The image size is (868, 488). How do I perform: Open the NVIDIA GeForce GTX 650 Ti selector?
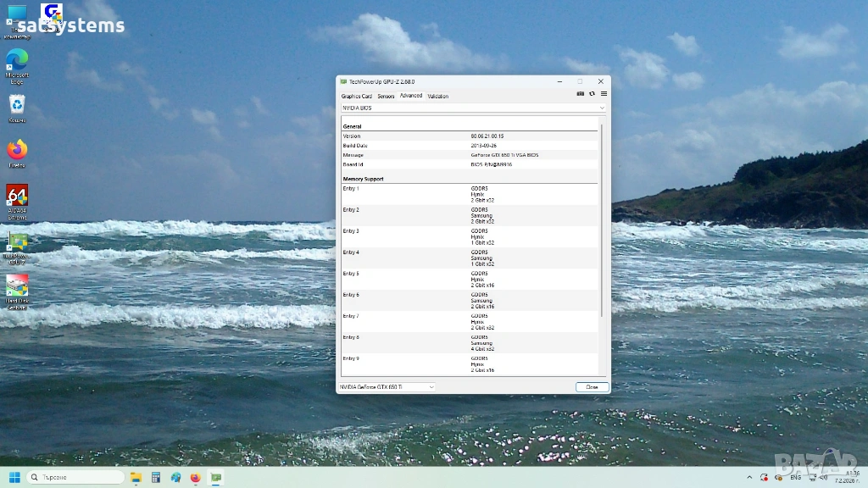(387, 387)
